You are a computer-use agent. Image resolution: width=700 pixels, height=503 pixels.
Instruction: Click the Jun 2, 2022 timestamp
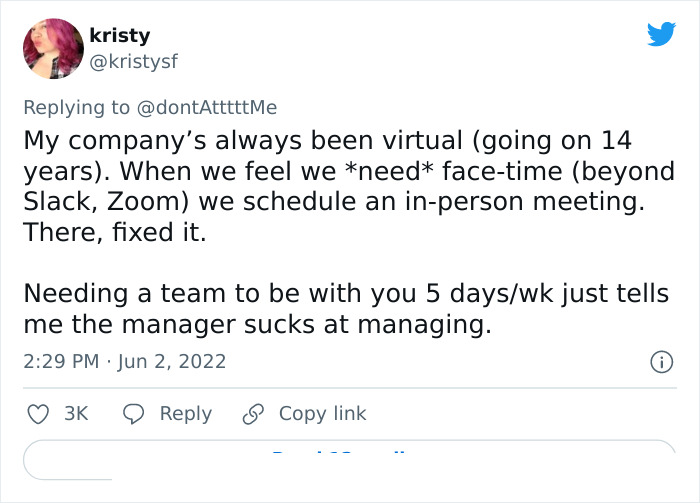tap(172, 361)
